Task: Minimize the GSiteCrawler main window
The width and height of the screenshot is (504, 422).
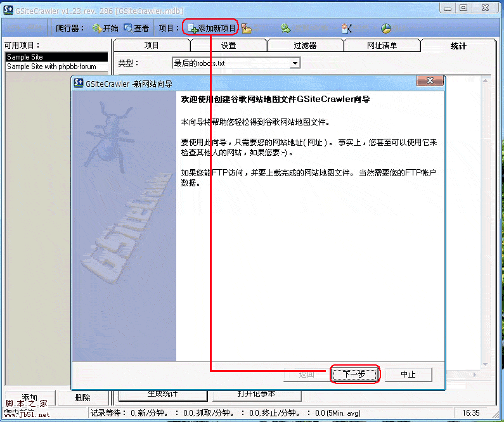Action: [448, 8]
